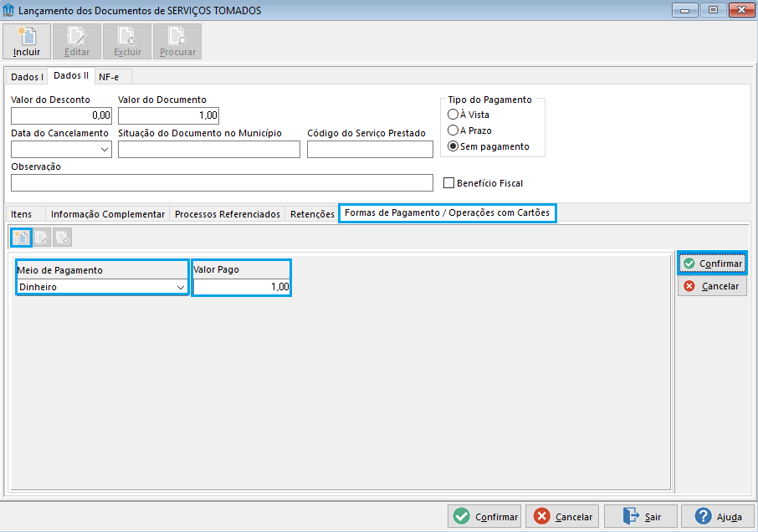Click the bottom Confirmar button
Screen dimensions: 758x532
click(x=484, y=517)
